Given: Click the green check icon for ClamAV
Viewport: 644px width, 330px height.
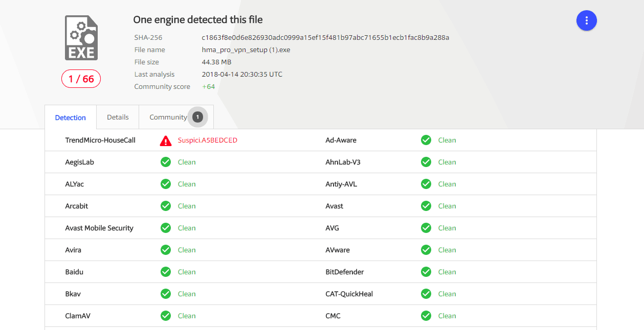Looking at the screenshot, I should point(166,316).
